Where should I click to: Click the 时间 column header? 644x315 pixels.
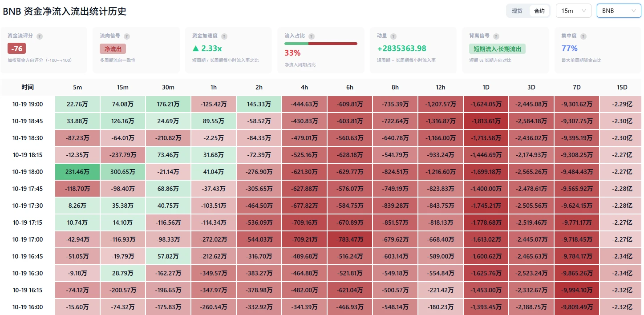pos(28,87)
